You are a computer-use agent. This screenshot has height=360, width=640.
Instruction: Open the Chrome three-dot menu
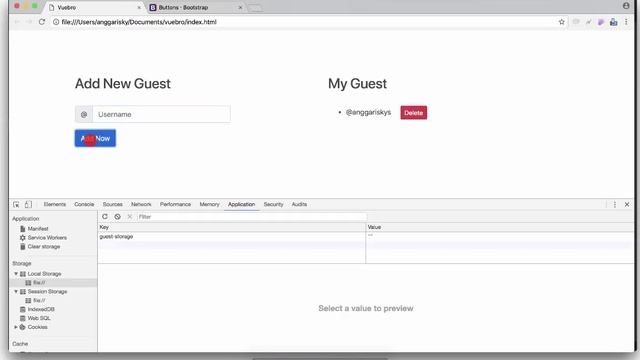point(626,22)
